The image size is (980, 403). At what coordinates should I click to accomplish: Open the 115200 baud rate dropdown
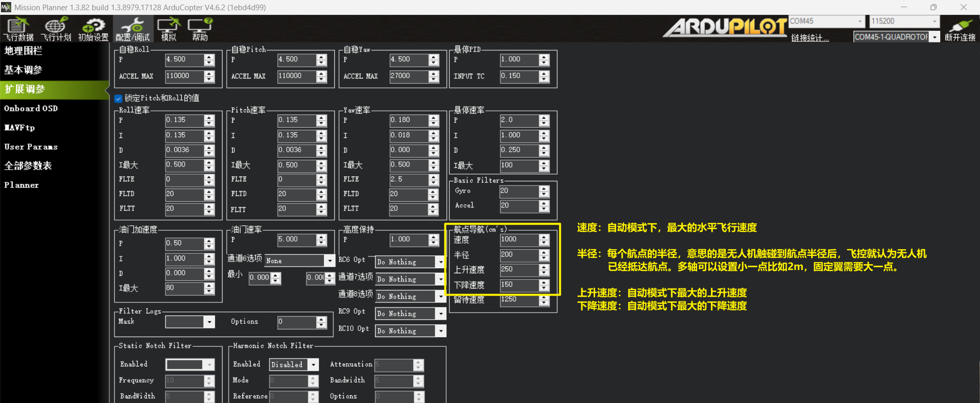(934, 21)
